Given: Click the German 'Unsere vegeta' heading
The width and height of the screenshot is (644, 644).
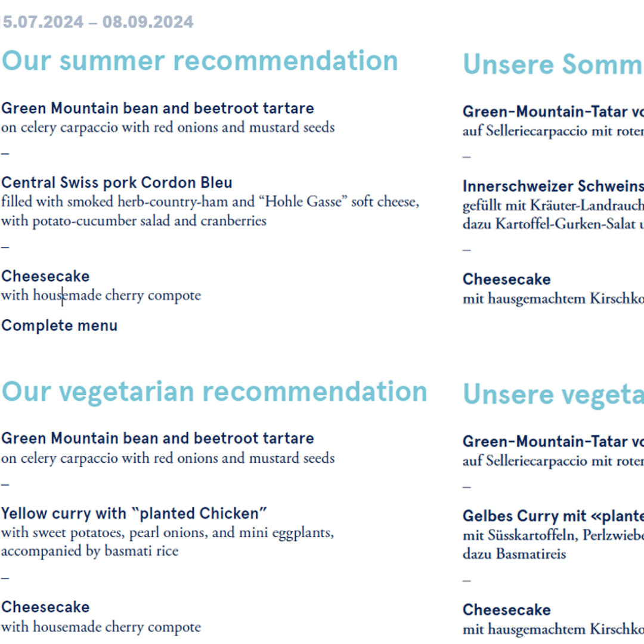Looking at the screenshot, I should point(553,395).
